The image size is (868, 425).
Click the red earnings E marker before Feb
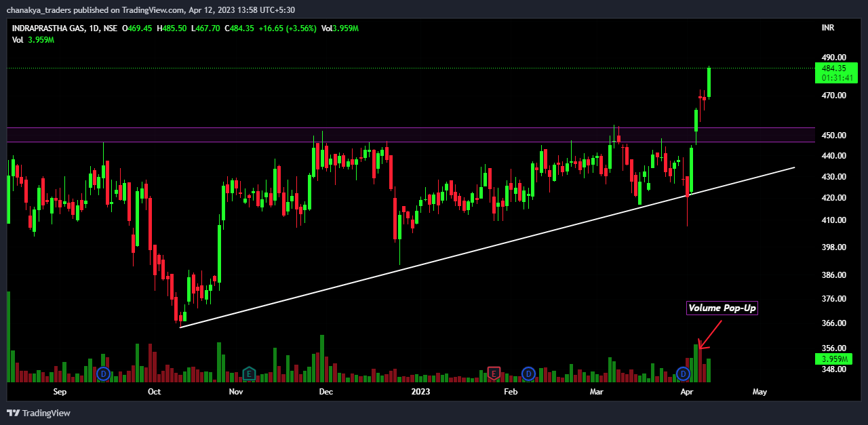point(494,373)
